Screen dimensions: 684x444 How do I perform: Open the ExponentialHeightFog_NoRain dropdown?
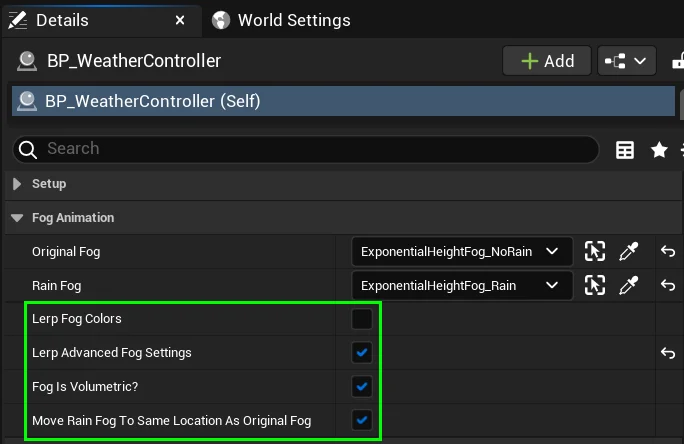coord(461,252)
